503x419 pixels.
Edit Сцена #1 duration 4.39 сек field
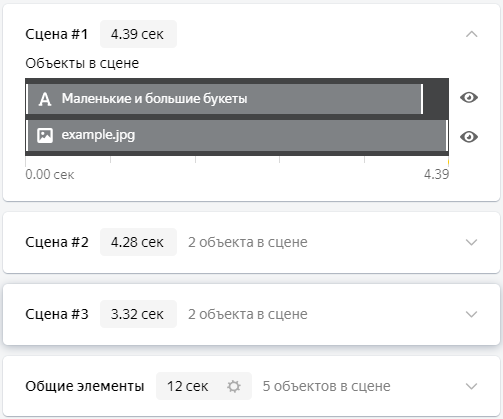tap(138, 34)
